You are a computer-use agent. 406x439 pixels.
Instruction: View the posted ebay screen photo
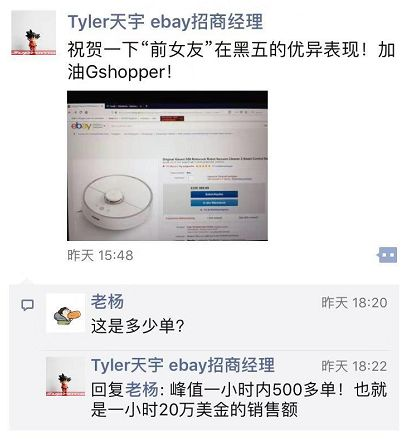[167, 166]
